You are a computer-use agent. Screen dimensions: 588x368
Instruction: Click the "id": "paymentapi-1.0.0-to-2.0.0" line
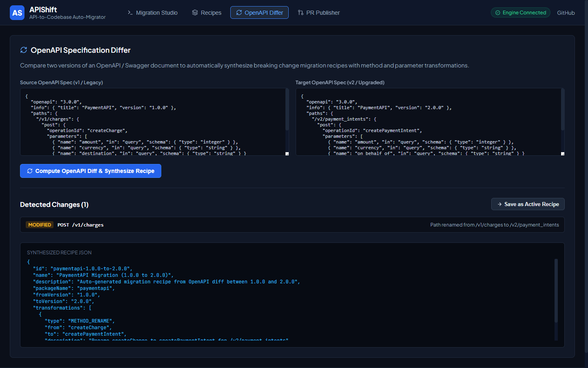(83, 269)
